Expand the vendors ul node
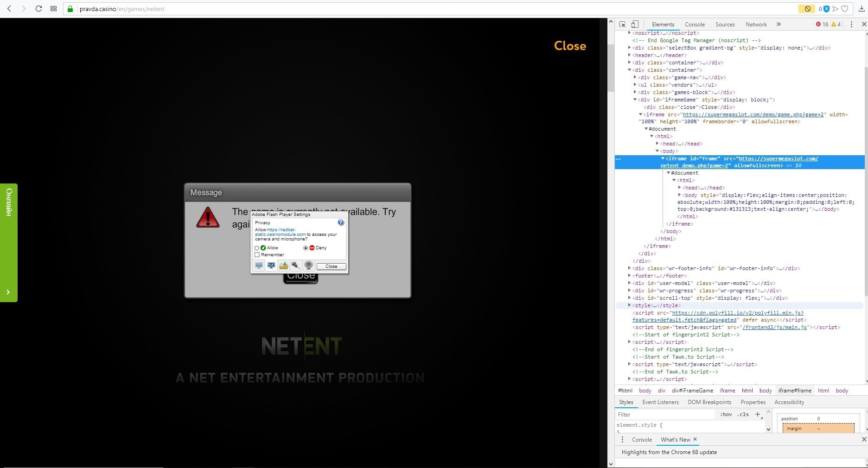The width and height of the screenshot is (868, 468). pyautogui.click(x=635, y=85)
